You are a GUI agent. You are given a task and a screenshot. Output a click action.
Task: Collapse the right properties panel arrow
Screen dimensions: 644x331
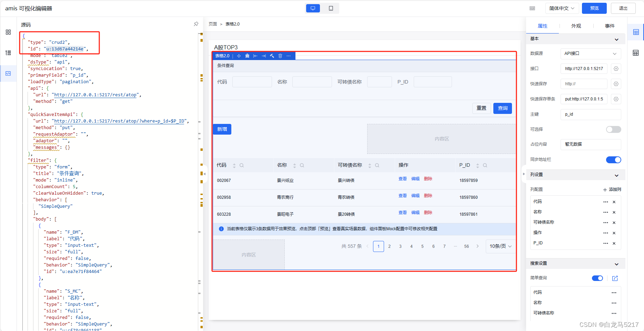524,174
